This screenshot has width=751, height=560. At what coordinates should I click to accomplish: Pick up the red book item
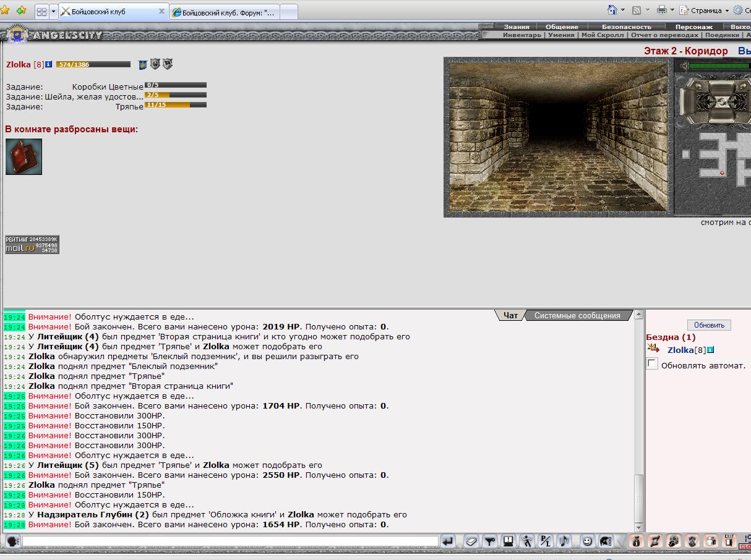[x=24, y=156]
